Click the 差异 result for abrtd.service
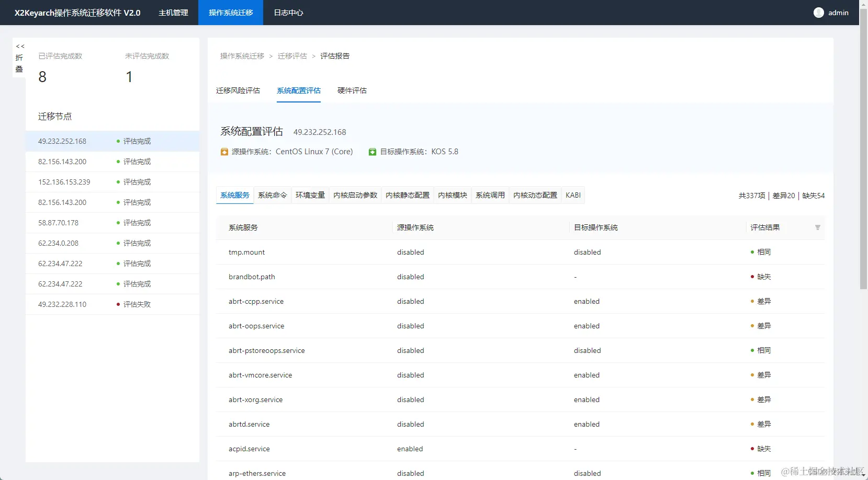Screen dimensions: 868x480 coord(764,424)
